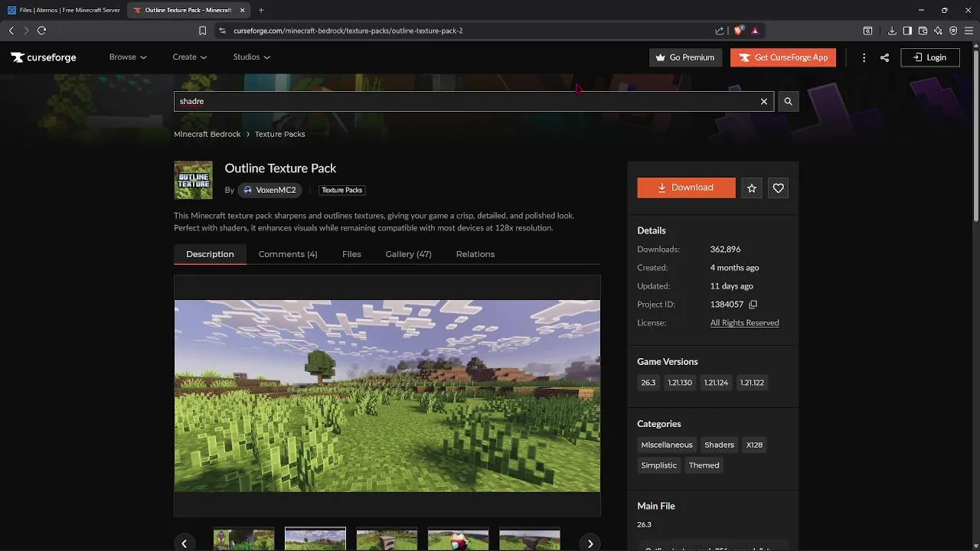Share the page URL from the address bar icon
This screenshot has width=980, height=551.
click(x=720, y=31)
